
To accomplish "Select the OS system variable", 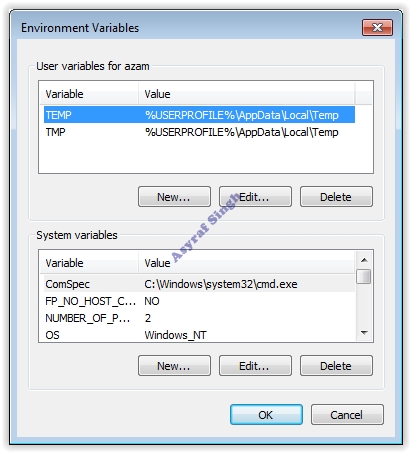I will tap(199, 334).
